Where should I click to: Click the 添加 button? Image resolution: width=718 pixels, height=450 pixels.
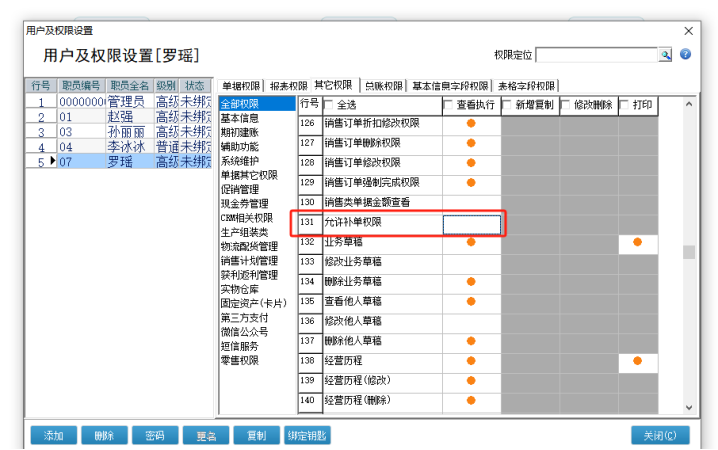(54, 435)
